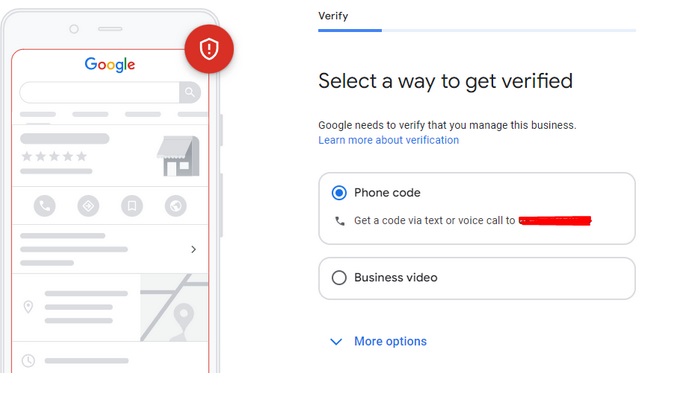Click the 'Select a way to get verified' heading
Image resolution: width=676 pixels, height=395 pixels.
(445, 82)
